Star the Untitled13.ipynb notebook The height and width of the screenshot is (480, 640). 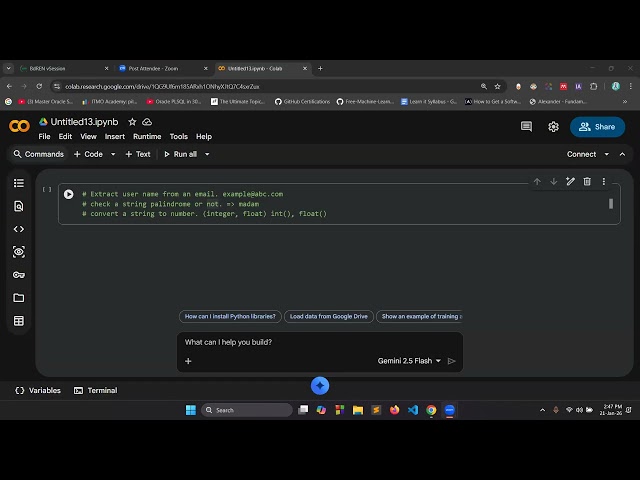(132, 122)
